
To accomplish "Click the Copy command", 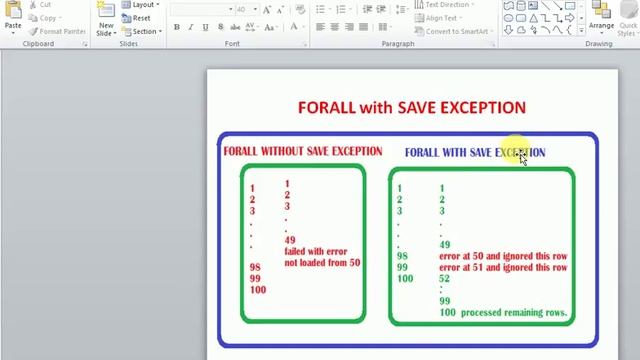I will point(42,18).
